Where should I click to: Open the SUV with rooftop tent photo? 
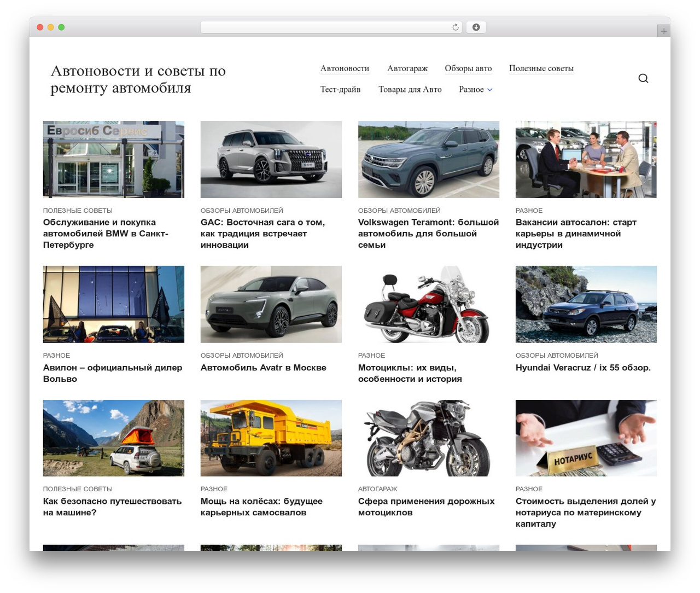pos(114,438)
